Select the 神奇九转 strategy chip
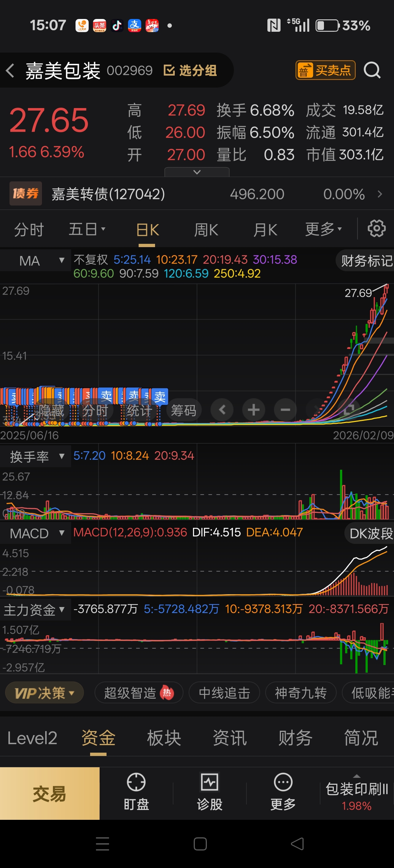This screenshot has height=868, width=394. [301, 693]
